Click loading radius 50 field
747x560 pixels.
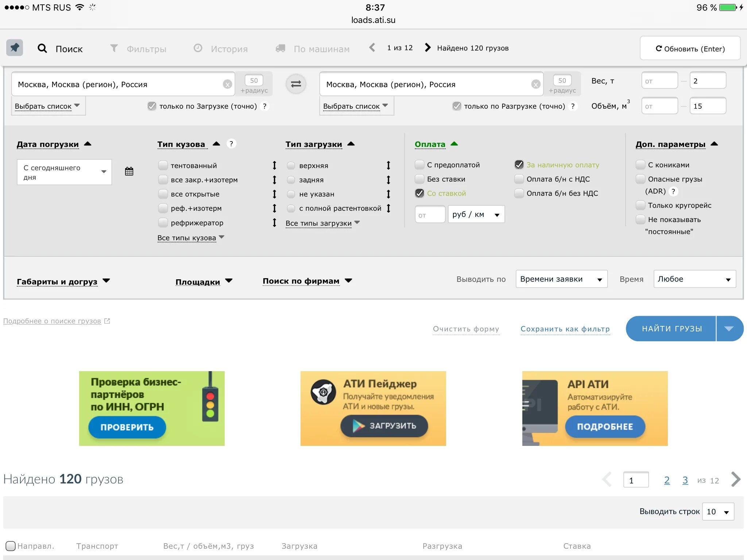[254, 81]
